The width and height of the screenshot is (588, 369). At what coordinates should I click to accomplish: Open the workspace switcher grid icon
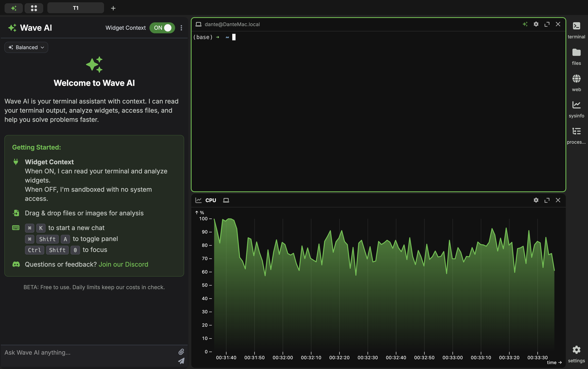(x=34, y=8)
